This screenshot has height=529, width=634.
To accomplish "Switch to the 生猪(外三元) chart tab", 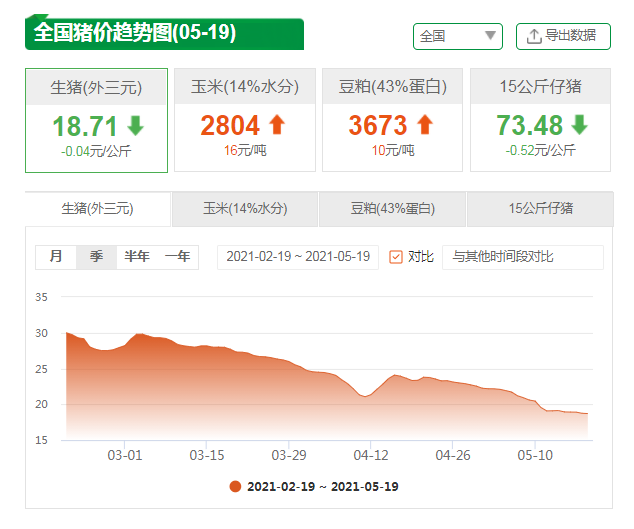I will click(97, 209).
